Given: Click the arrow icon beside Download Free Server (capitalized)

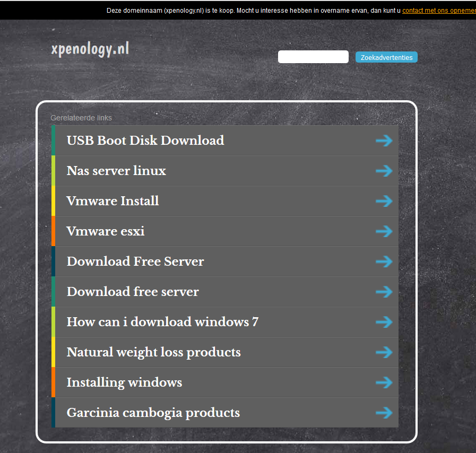Looking at the screenshot, I should (384, 262).
